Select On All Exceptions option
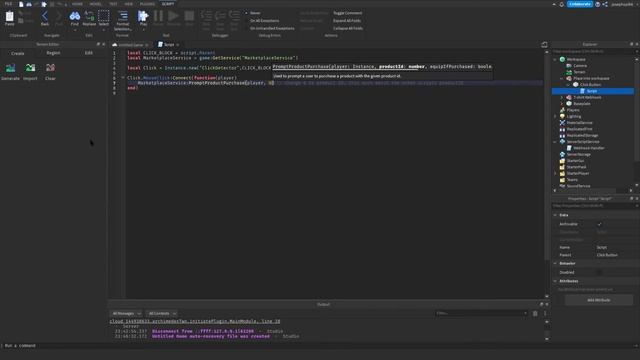 click(264, 20)
